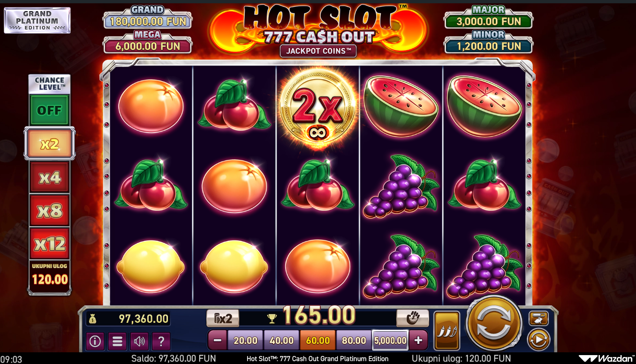This screenshot has width=636, height=364.
Task: Choose the x8 Chance Level
Action: coord(49,211)
